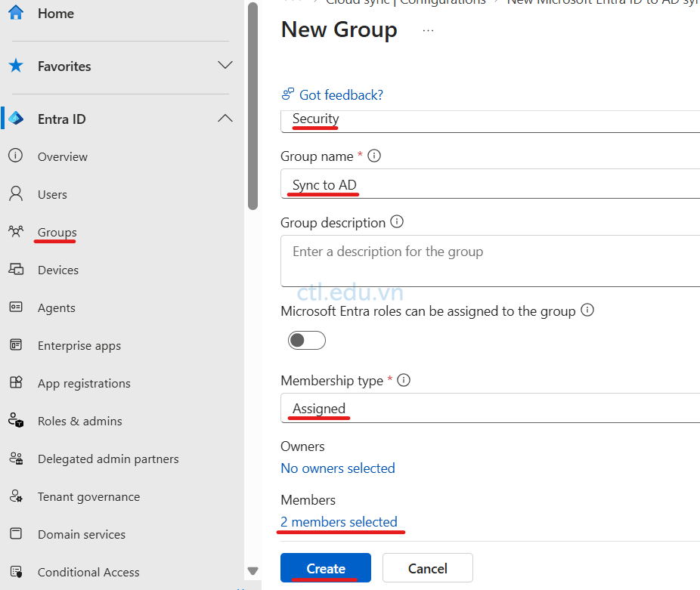Click info icon beside Group description
The image size is (700, 590).
tap(397, 221)
